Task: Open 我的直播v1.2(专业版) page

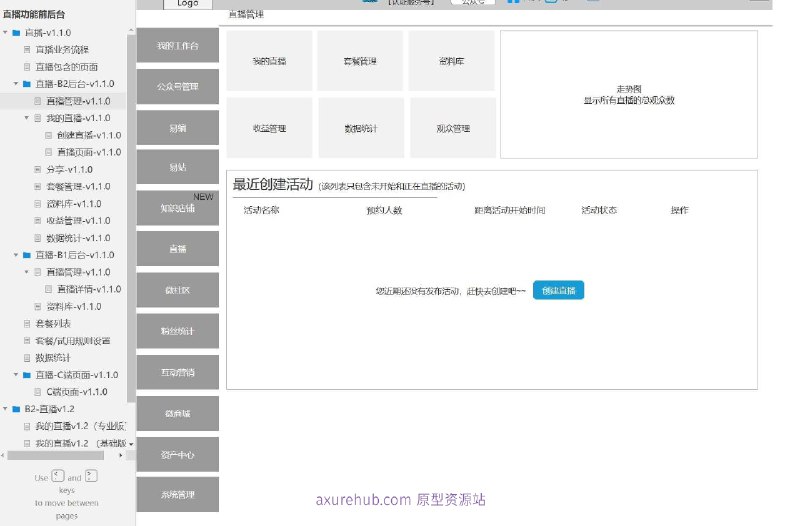Action: 81,426
